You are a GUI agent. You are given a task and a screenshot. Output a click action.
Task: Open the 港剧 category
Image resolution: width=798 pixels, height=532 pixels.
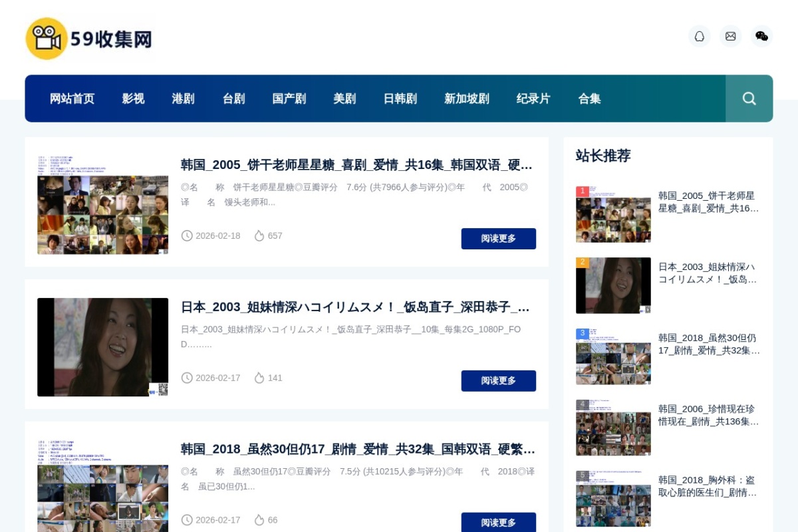[x=183, y=98]
